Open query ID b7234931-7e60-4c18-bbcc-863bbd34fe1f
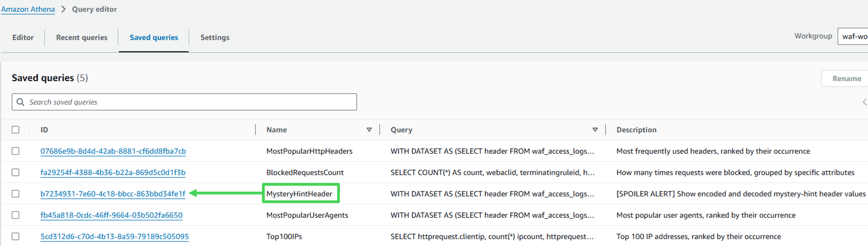Image resolution: width=868 pixels, height=246 pixels. click(x=113, y=194)
